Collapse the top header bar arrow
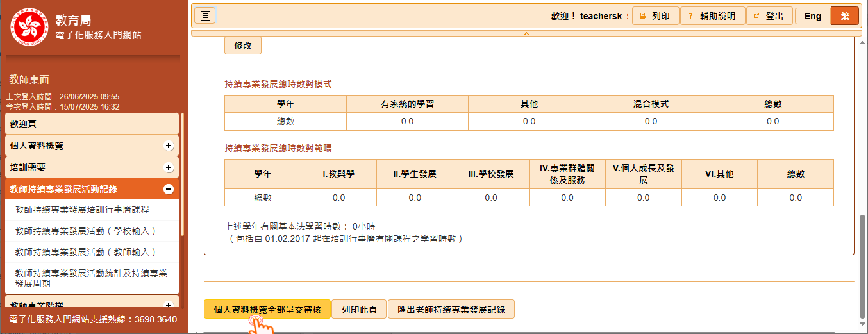The width and height of the screenshot is (868, 334). tap(526, 33)
